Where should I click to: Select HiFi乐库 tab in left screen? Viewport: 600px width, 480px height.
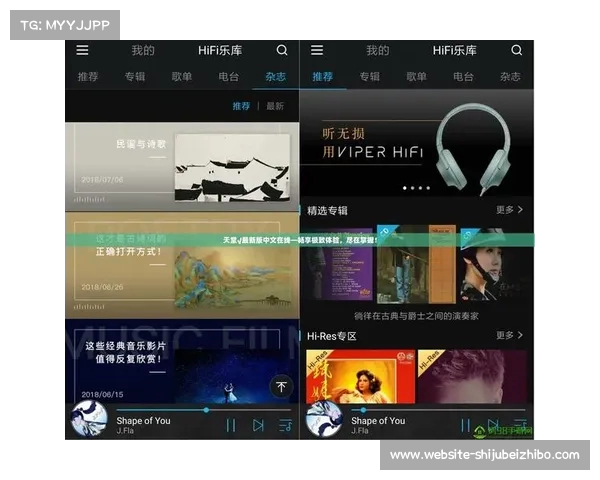[220, 50]
